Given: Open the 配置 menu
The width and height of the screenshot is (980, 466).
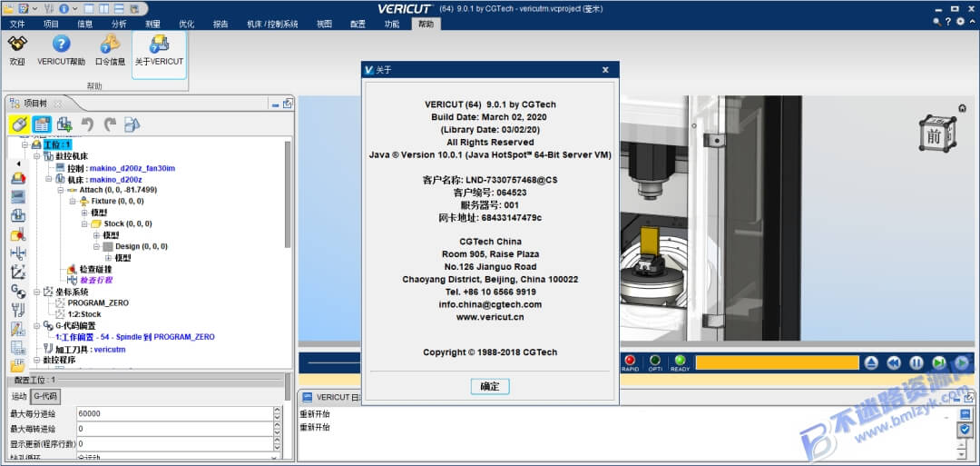Looking at the screenshot, I should click(358, 24).
